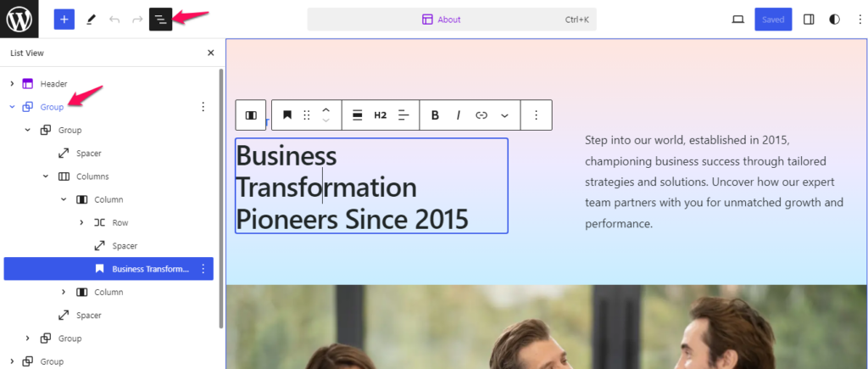Move the heading block down
This screenshot has width=868, height=369.
[x=326, y=120]
